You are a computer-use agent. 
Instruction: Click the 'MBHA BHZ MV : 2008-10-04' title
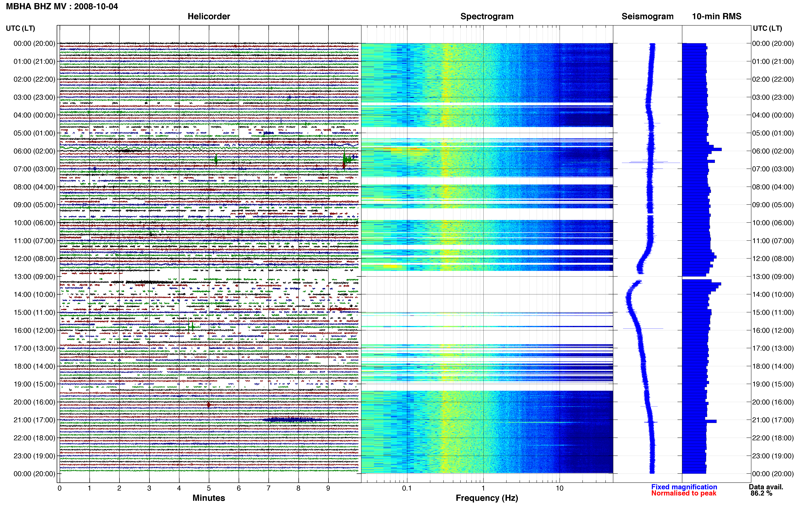tap(62, 6)
